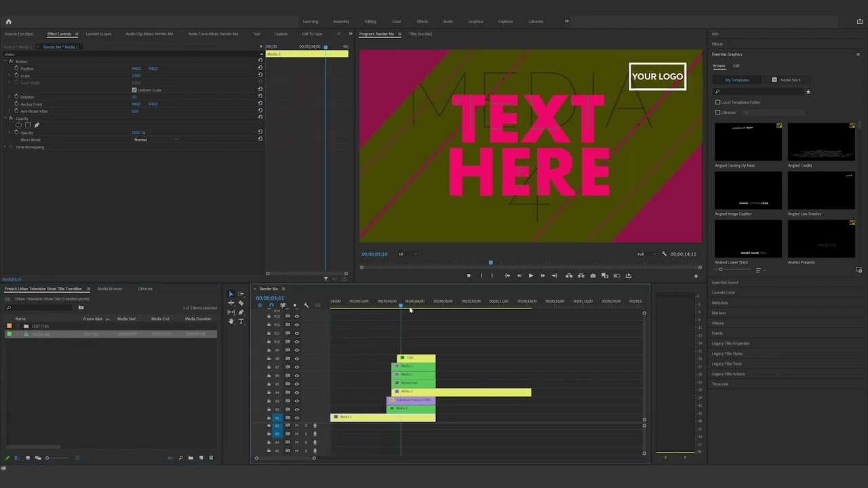
Task: Open the Media Browser tab
Action: pyautogui.click(x=110, y=289)
